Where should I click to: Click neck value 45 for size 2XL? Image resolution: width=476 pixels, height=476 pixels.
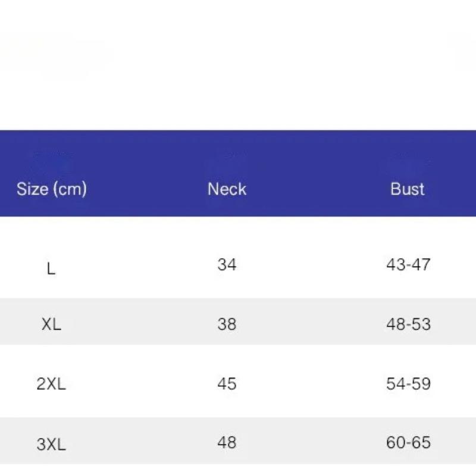(x=227, y=384)
